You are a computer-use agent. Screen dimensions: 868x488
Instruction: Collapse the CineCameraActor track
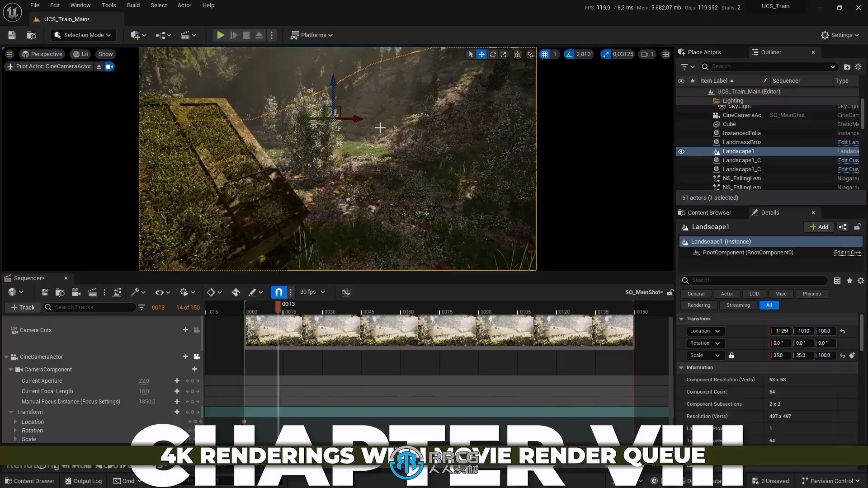tap(6, 357)
